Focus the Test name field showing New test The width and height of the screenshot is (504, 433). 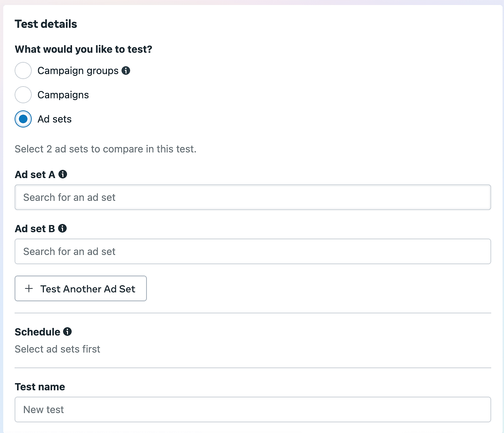pyautogui.click(x=253, y=409)
